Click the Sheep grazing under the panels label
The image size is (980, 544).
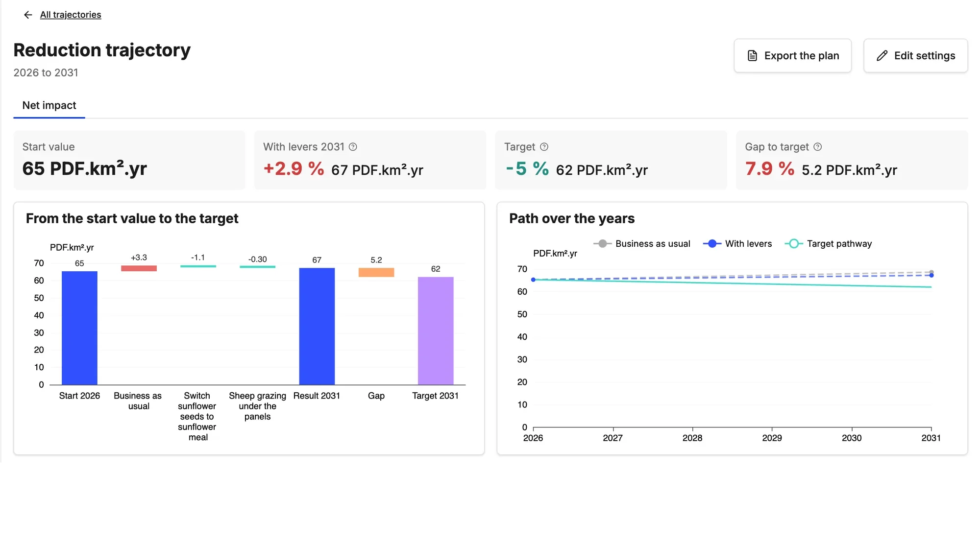(x=257, y=406)
